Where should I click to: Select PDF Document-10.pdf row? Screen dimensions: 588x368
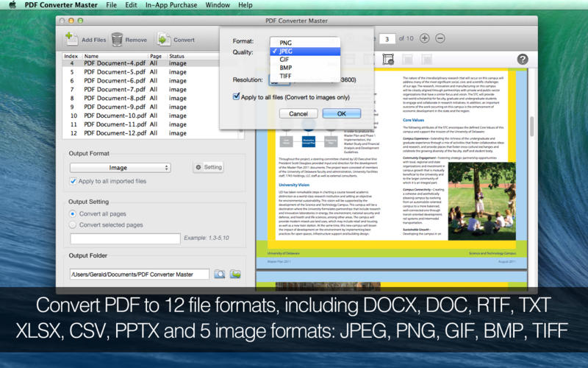point(140,116)
